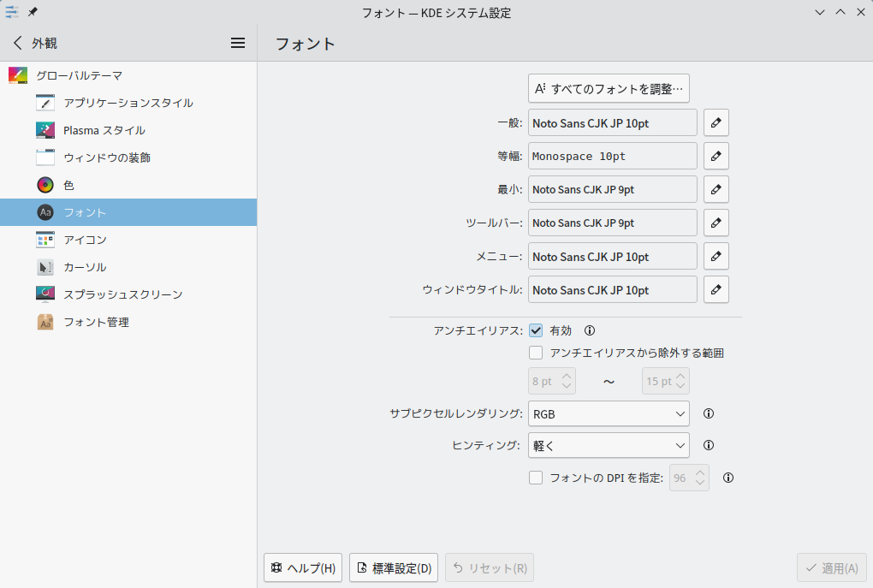Image resolution: width=873 pixels, height=588 pixels.
Task: Click the 標準設定(D) button
Action: coord(394,567)
